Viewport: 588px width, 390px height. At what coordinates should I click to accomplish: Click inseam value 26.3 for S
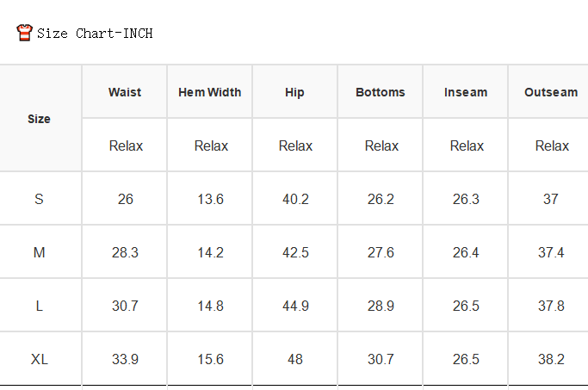466,199
